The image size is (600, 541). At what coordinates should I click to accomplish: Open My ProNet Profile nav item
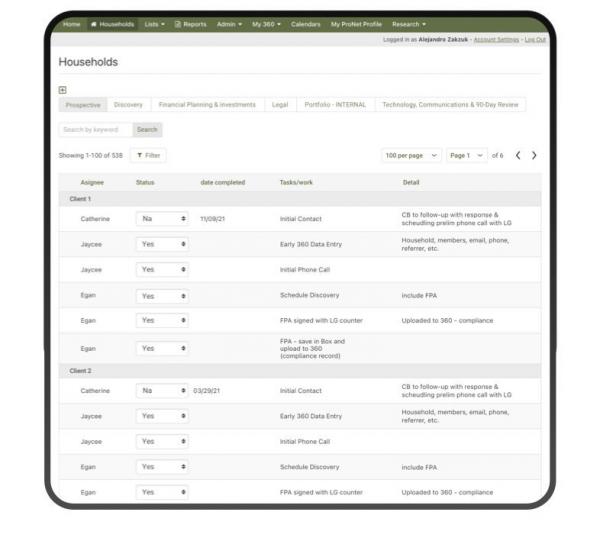coord(356,24)
